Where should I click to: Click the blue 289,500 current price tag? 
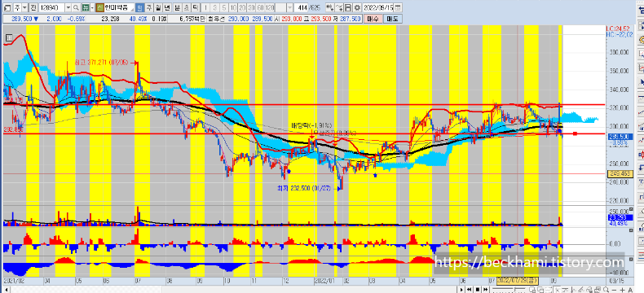click(620, 137)
